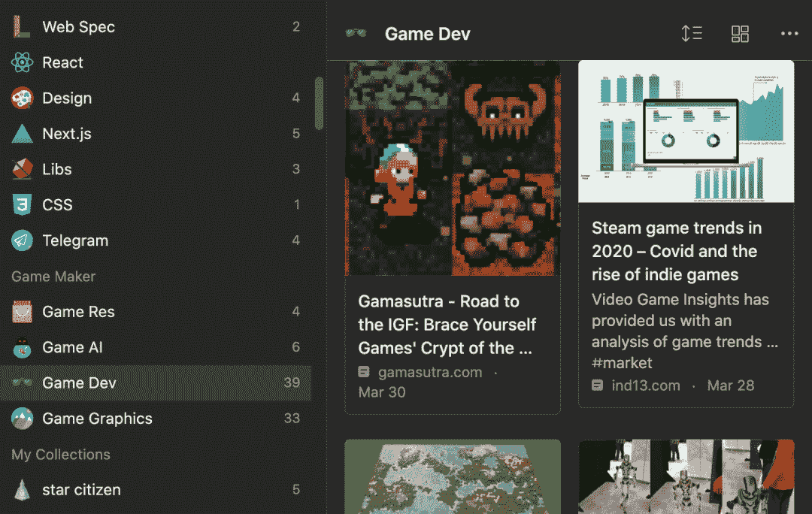
Task: Click the React atom icon in sidebar
Action: (23, 62)
